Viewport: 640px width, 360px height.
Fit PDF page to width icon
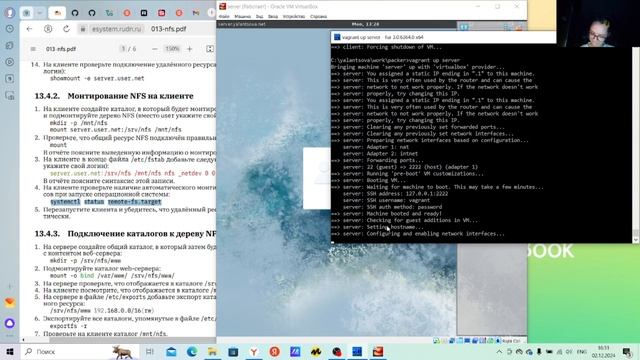click(210, 49)
